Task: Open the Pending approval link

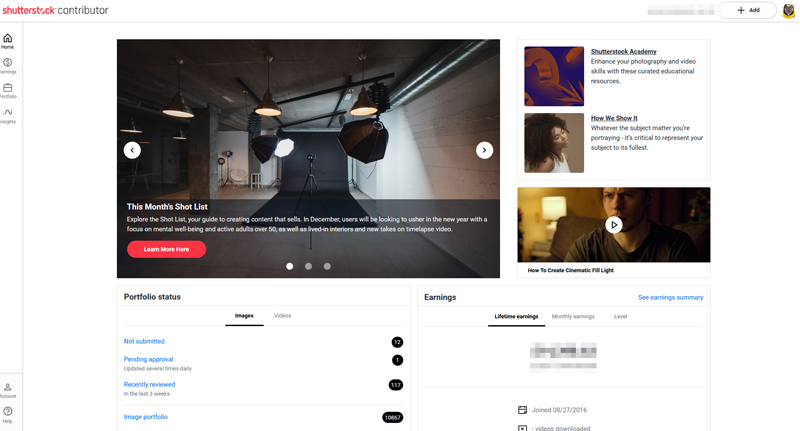Action: 148,359
